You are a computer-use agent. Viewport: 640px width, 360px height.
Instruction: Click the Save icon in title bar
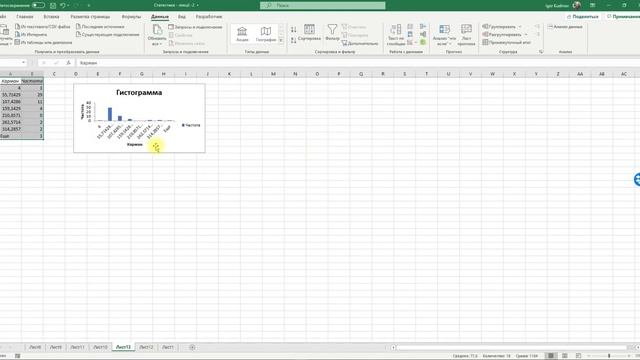53,5
